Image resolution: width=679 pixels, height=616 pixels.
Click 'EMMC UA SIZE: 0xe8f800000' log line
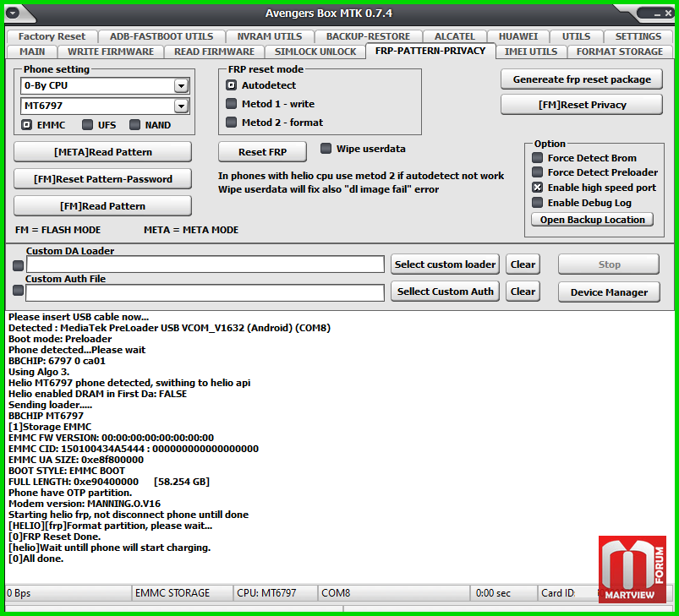(x=76, y=460)
